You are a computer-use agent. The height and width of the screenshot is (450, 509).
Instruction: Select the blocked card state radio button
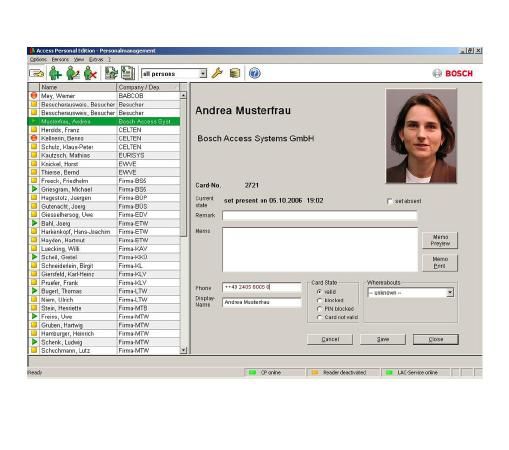[319, 300]
